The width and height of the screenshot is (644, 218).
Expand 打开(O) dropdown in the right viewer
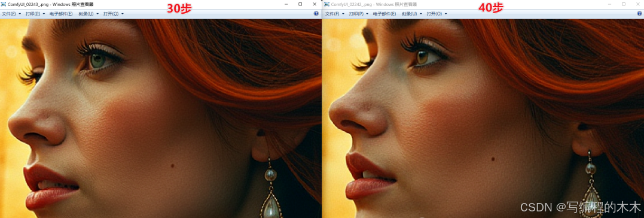click(x=437, y=14)
